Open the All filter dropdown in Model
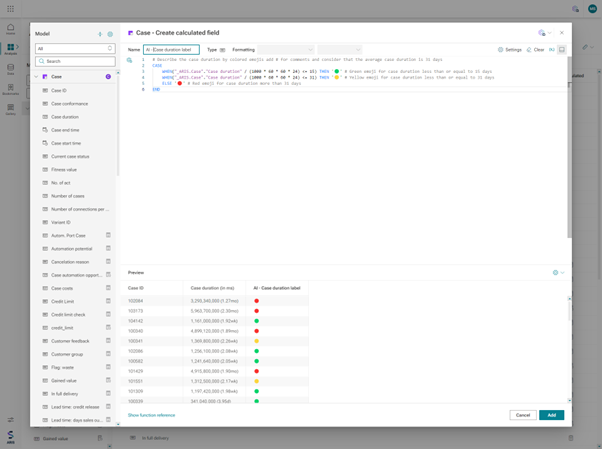Screen dimensions: 602x449 click(75, 48)
